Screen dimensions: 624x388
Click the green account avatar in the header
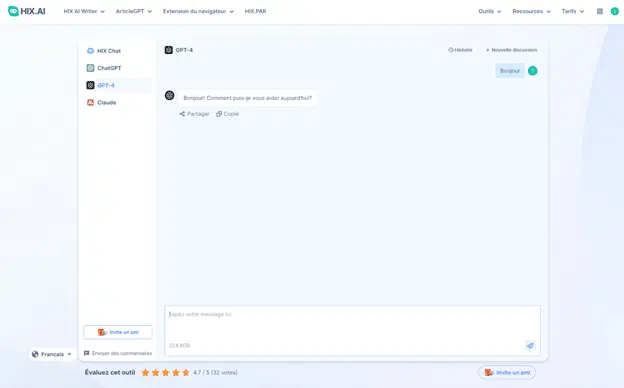pos(614,11)
